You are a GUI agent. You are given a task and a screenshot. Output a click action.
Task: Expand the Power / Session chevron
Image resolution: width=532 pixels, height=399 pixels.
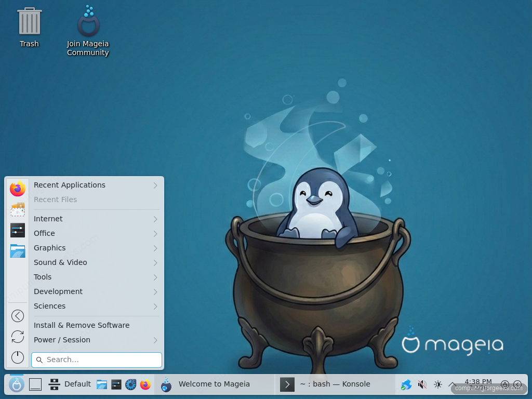155,340
